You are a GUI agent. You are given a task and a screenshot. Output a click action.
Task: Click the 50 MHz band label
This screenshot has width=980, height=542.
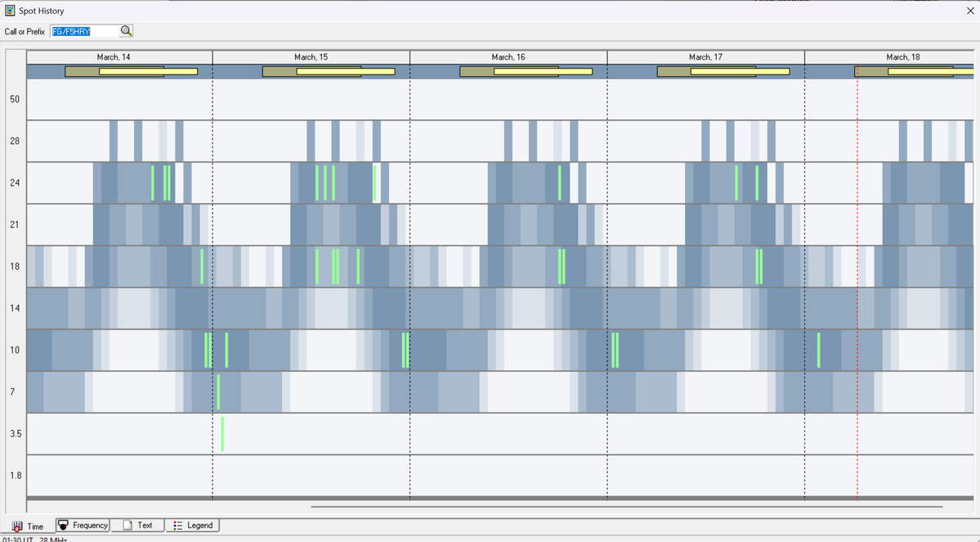15,99
